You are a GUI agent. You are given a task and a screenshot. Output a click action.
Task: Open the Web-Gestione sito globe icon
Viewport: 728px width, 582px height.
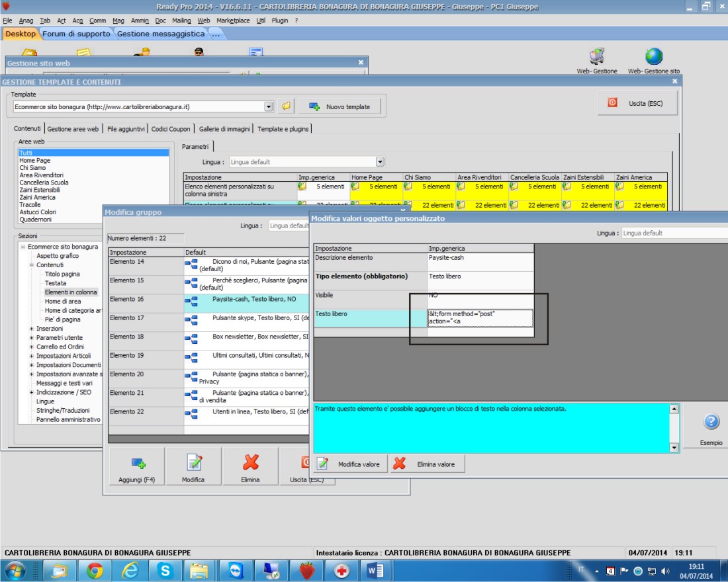point(653,57)
